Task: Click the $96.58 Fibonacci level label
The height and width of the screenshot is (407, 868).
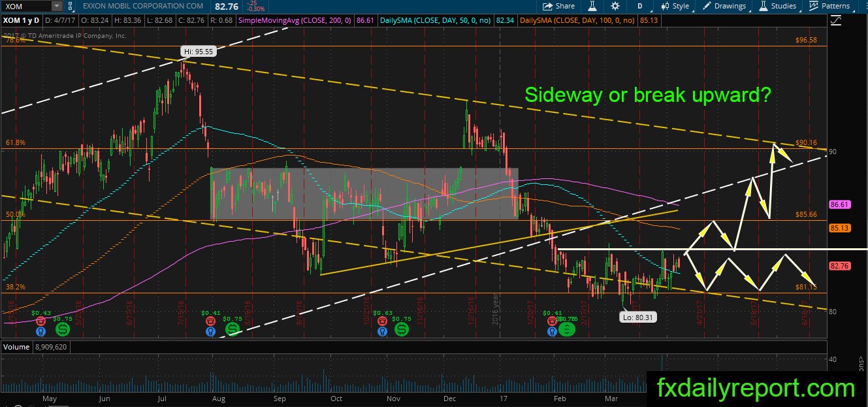Action: click(x=807, y=40)
